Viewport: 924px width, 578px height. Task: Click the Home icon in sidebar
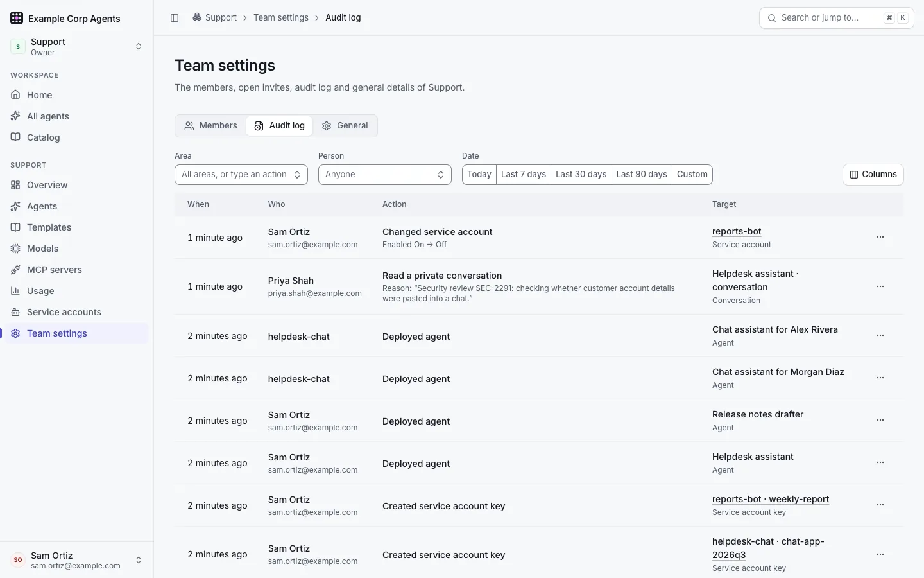[15, 95]
